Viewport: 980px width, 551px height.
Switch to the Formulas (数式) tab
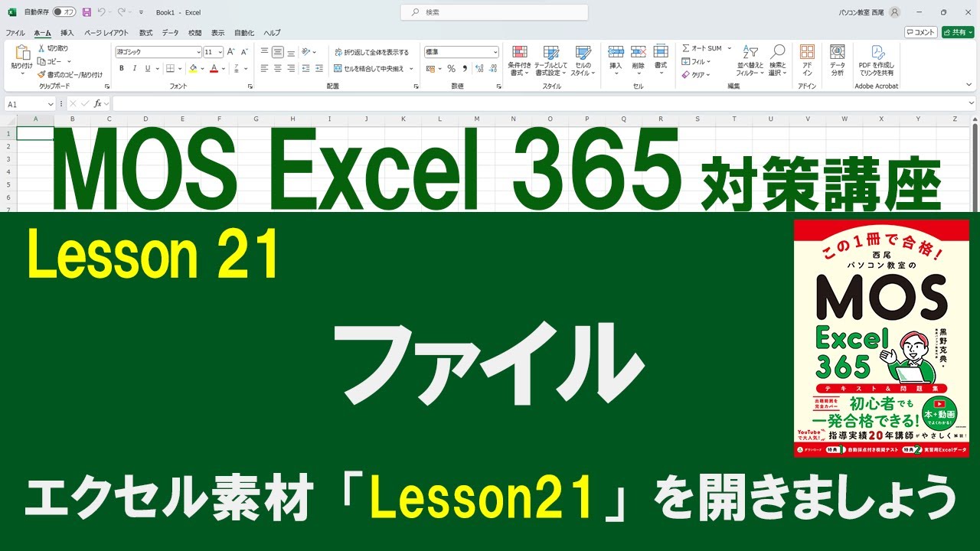coord(145,33)
